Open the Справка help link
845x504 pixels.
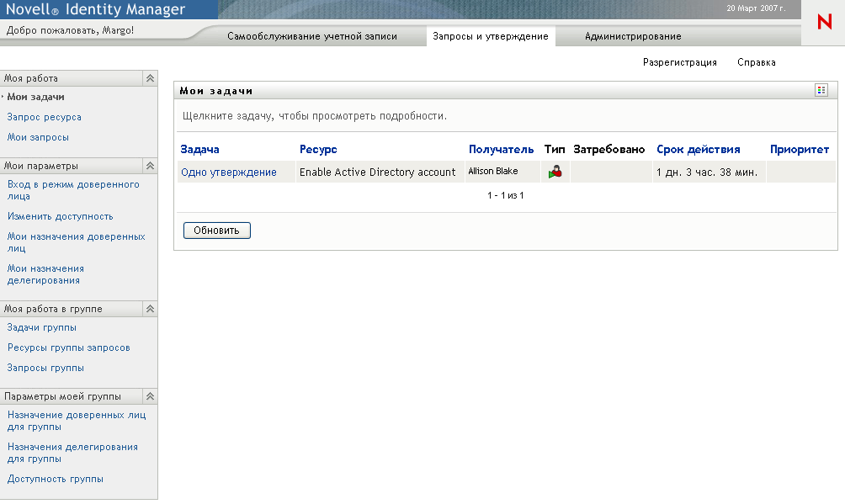[756, 62]
